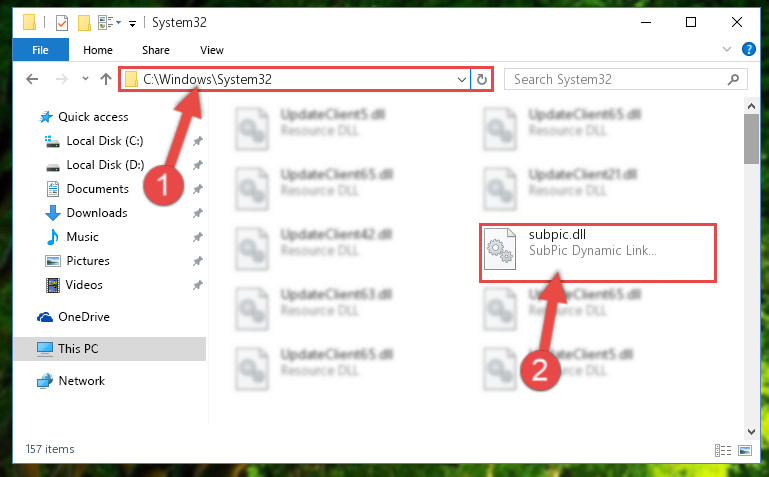Screen dimensions: 769x477
Task: Click the Search System32 field
Action: coord(617,79)
